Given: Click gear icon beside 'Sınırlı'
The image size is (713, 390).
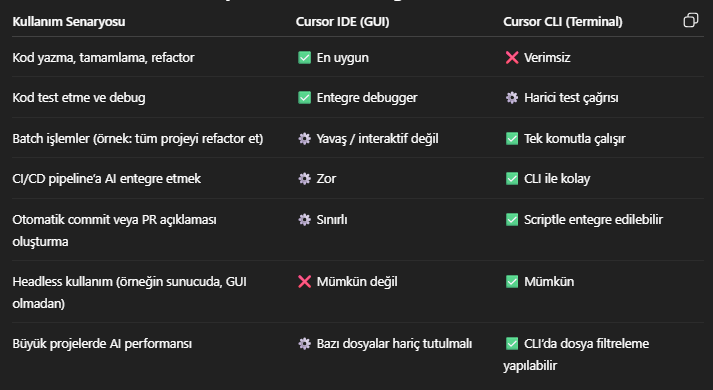Looking at the screenshot, I should (x=304, y=220).
